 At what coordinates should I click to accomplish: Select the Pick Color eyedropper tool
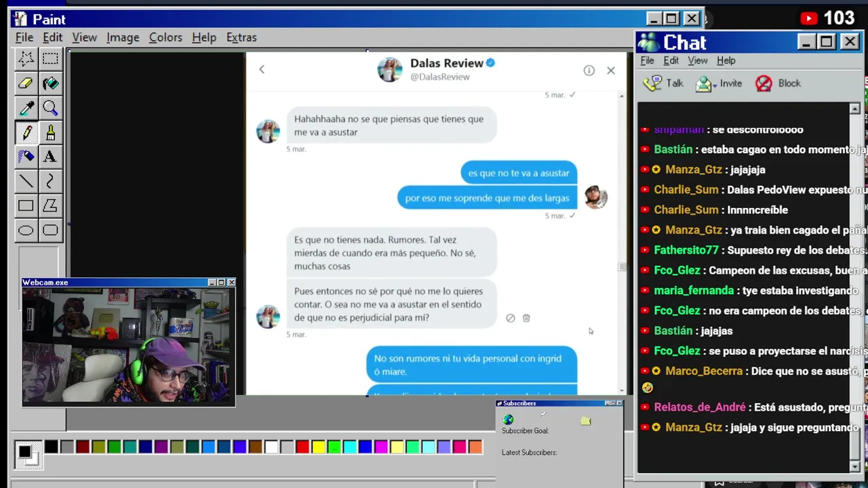(x=26, y=108)
